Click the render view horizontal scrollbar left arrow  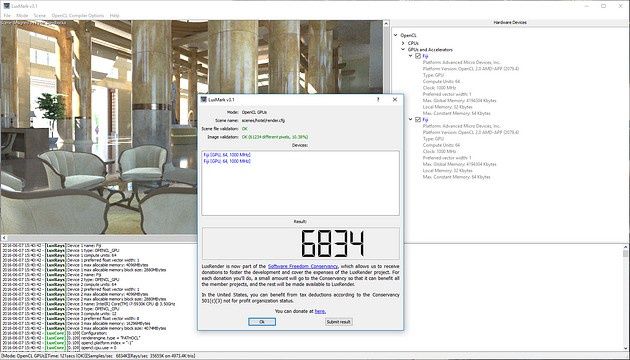click(x=3, y=238)
